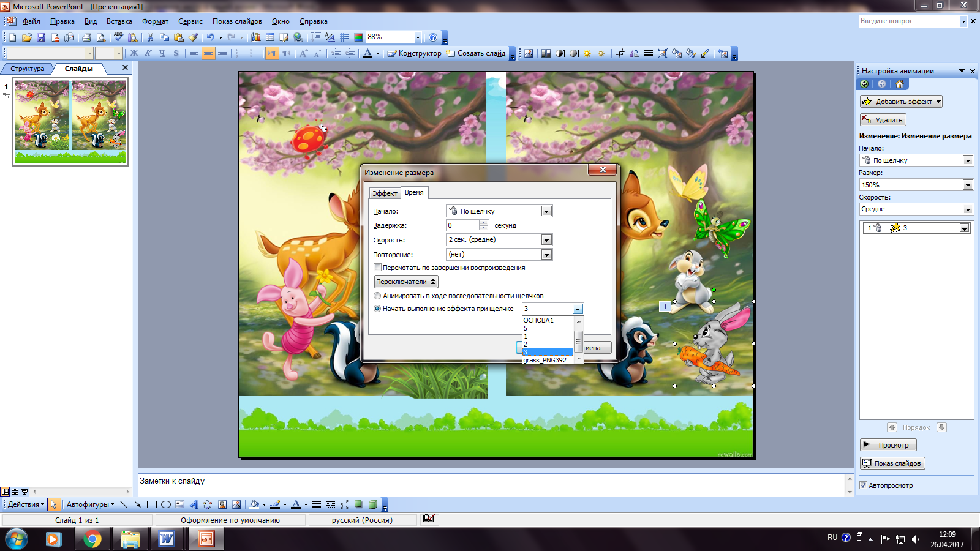Increase font size with the A icon
980x551 pixels.
pyautogui.click(x=303, y=53)
